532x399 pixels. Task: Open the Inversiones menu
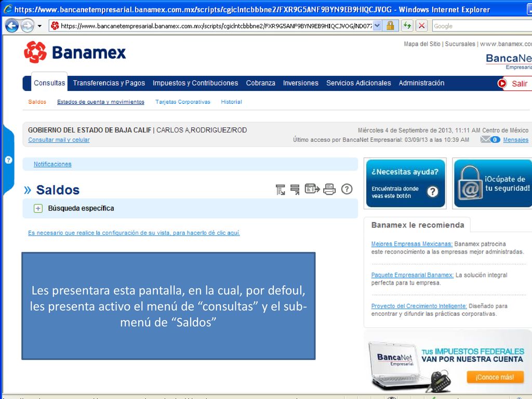coord(301,83)
